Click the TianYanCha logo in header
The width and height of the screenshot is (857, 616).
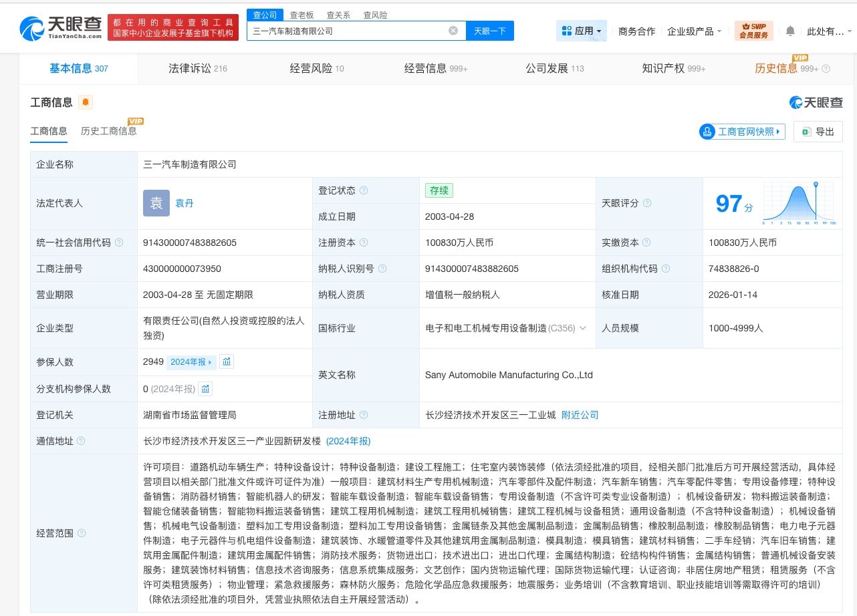[60, 28]
